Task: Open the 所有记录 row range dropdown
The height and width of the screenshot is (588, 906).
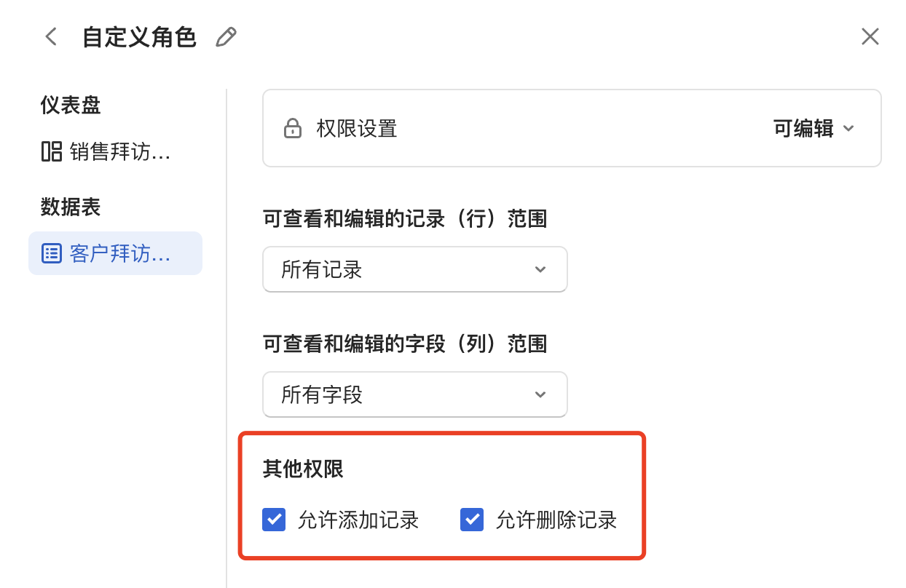Action: click(414, 269)
